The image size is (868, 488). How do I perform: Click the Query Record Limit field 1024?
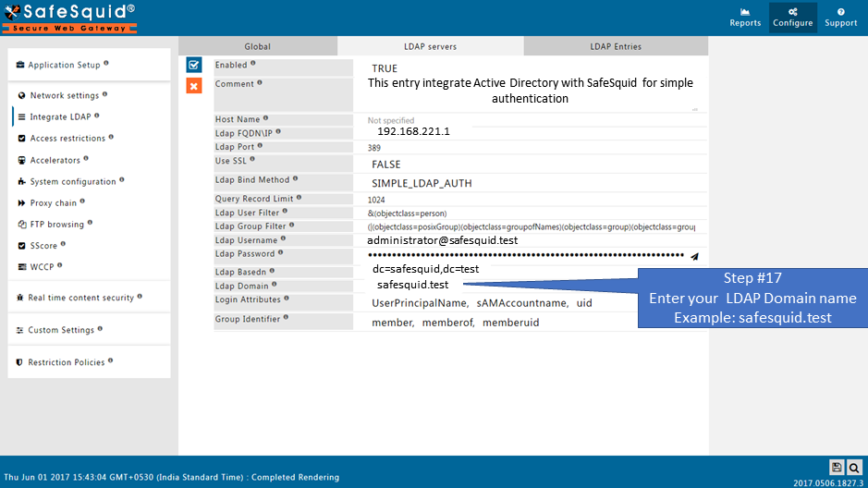click(x=531, y=200)
